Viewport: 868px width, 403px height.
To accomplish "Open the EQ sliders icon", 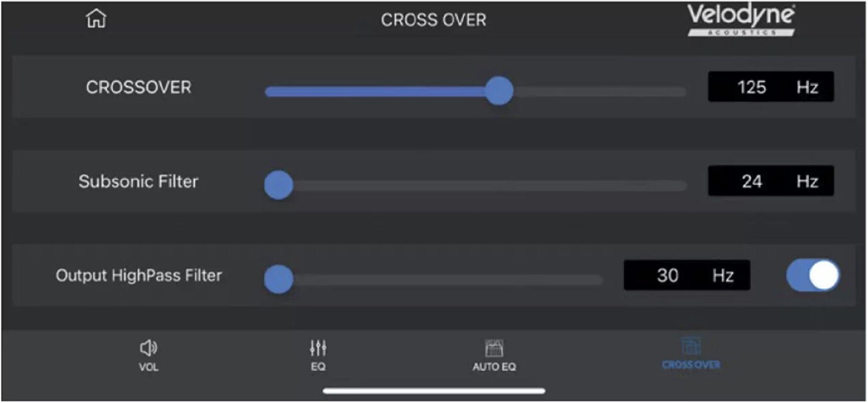I will click(318, 348).
